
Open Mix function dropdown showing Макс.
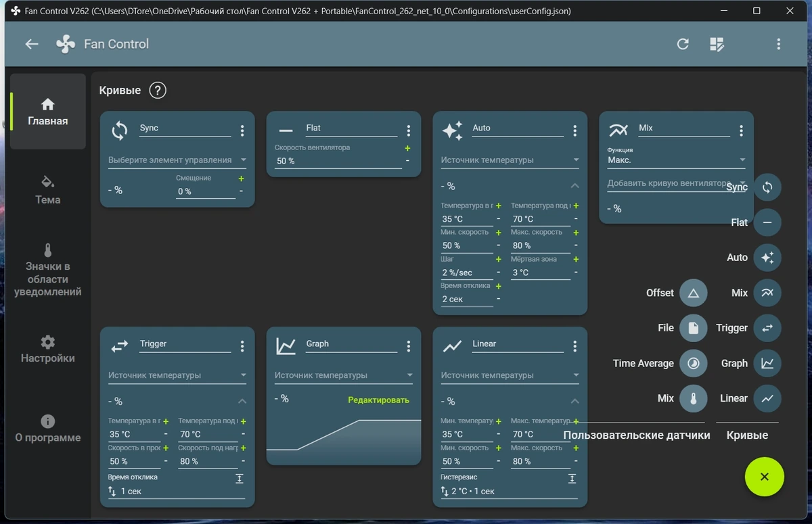pyautogui.click(x=677, y=160)
